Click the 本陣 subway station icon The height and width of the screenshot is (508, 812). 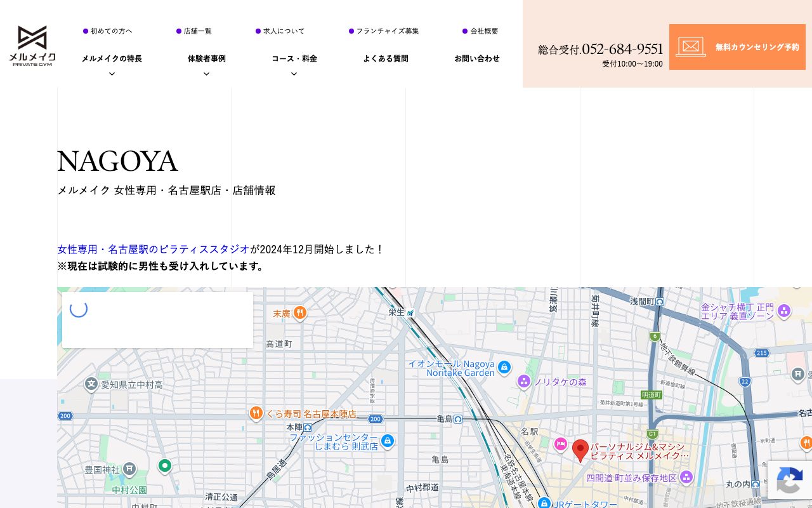308,427
